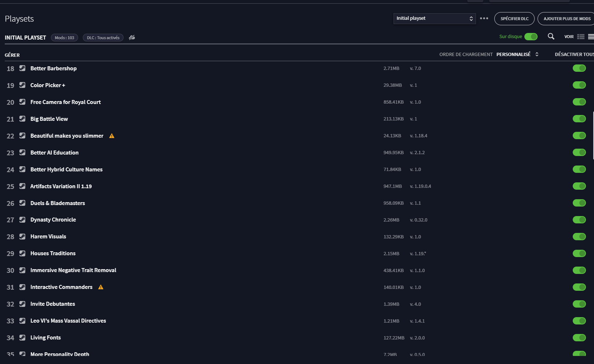Select the Houses Traditions mod name
The height and width of the screenshot is (364, 594).
tap(53, 253)
